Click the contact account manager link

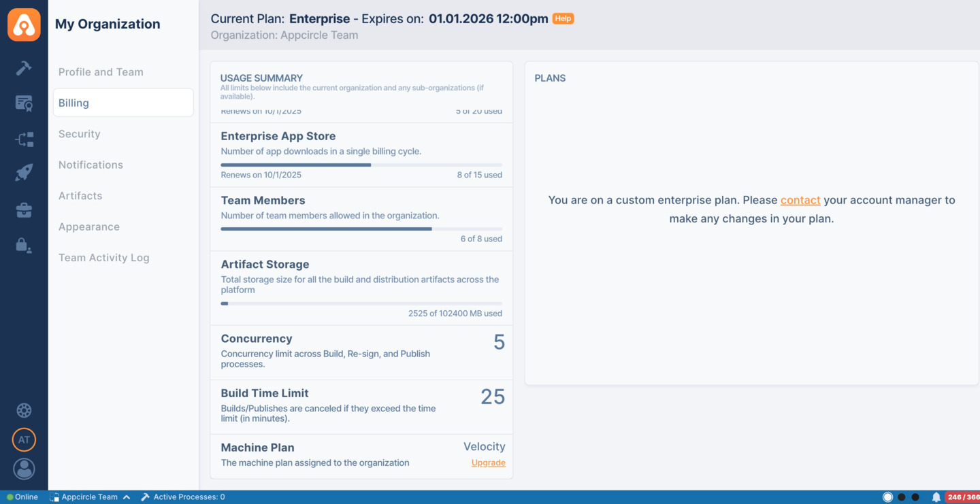point(800,200)
